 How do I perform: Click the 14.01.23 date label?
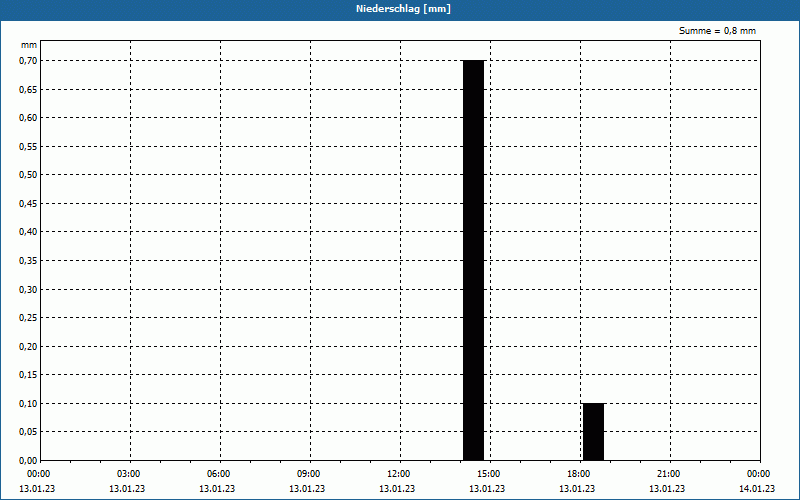click(x=757, y=489)
